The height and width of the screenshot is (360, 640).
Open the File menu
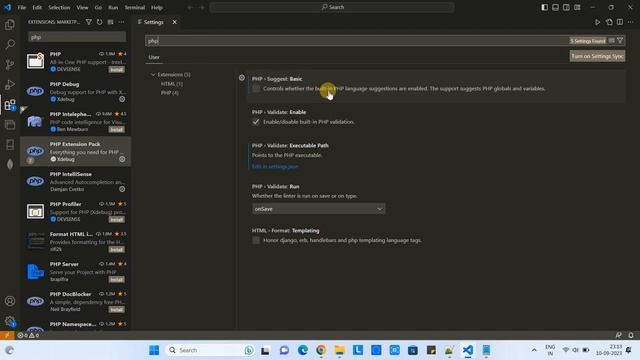pos(22,7)
